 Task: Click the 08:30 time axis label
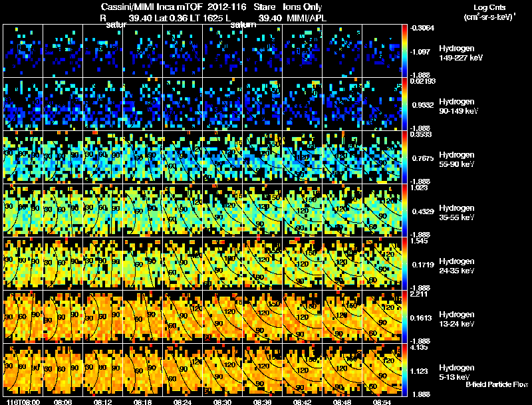222,402
